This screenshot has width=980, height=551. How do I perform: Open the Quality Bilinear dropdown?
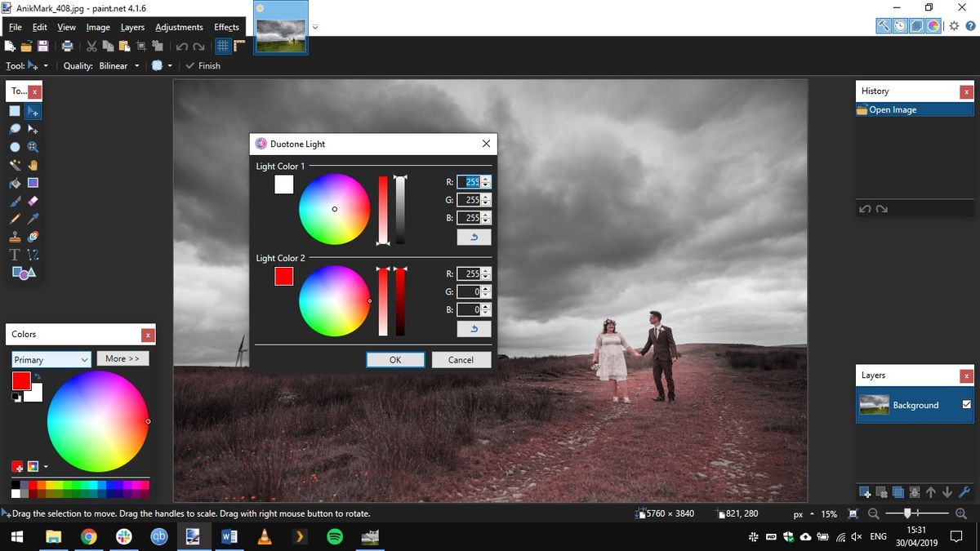pos(118,65)
